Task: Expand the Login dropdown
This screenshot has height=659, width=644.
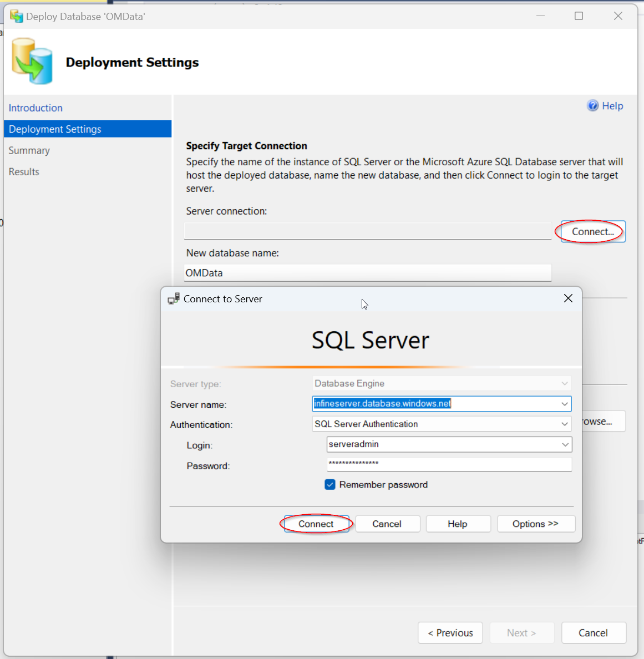Action: [x=564, y=444]
